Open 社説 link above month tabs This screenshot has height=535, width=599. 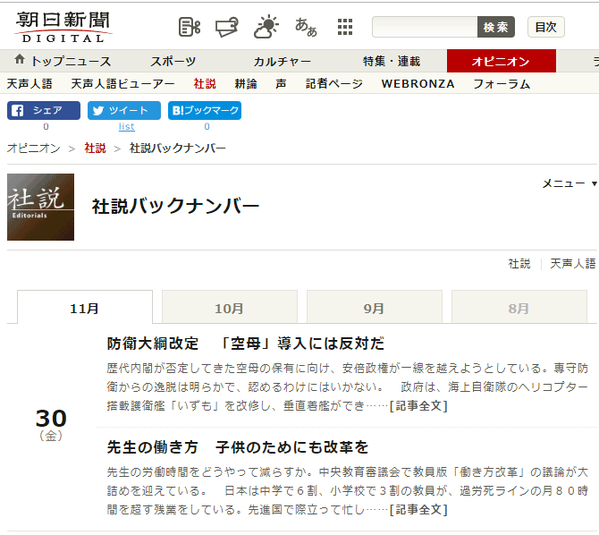(519, 264)
